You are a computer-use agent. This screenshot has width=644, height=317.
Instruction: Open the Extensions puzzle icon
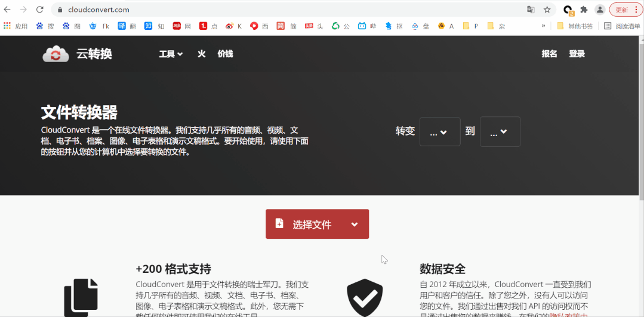coord(584,10)
